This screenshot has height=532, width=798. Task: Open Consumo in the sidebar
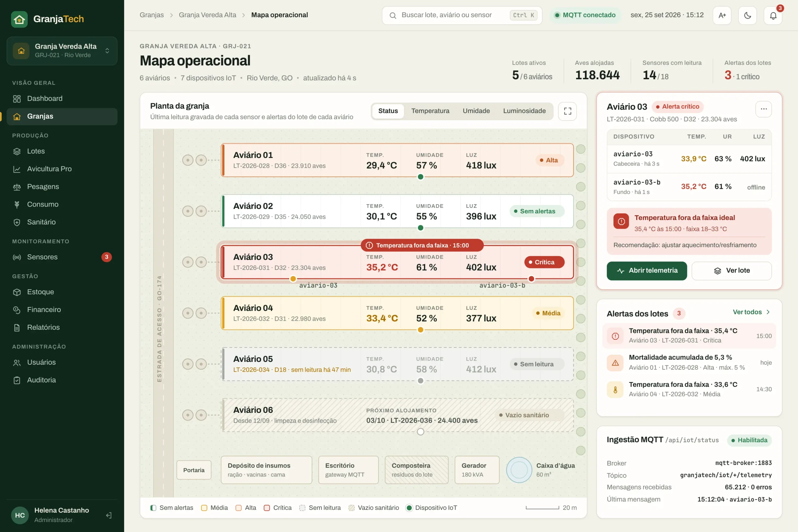[x=62, y=204]
